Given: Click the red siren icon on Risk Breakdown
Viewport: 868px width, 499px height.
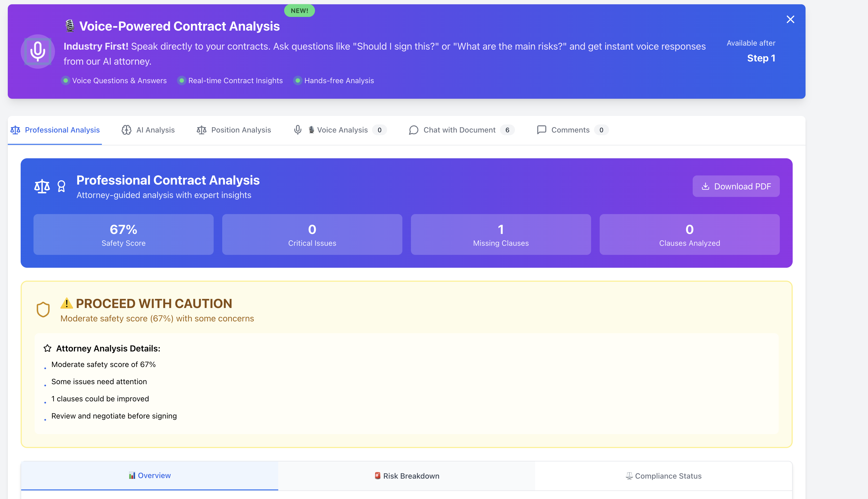Looking at the screenshot, I should (x=377, y=476).
